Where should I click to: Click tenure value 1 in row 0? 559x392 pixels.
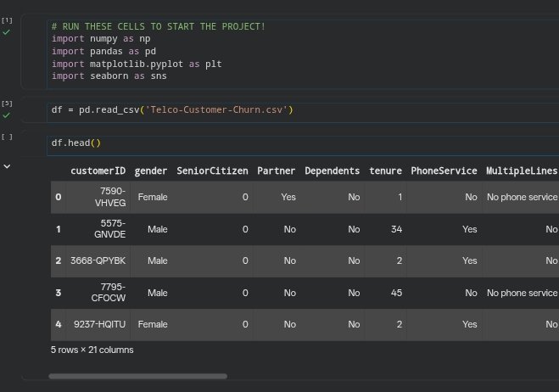(400, 197)
